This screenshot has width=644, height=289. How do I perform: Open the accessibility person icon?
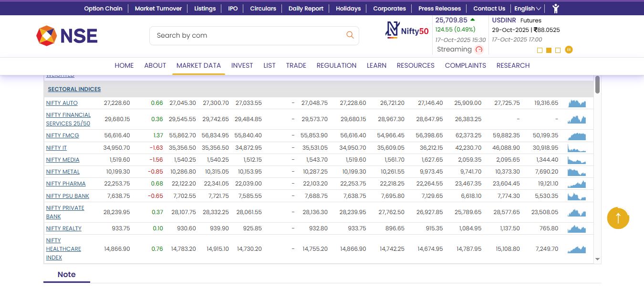(x=555, y=8)
